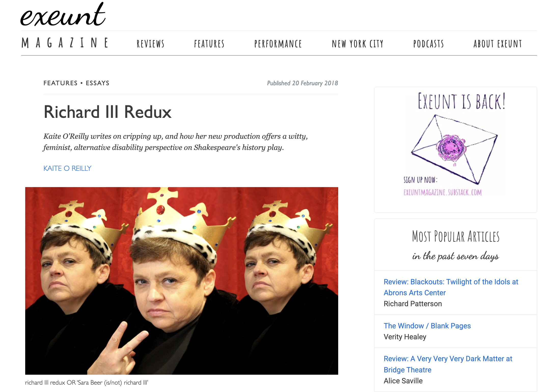Click the ESSAYS category label
Viewport: 545px width, 392px height.
[x=98, y=83]
